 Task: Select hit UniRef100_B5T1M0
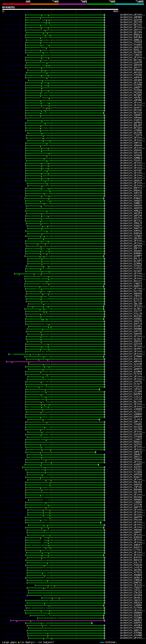(x=131, y=110)
